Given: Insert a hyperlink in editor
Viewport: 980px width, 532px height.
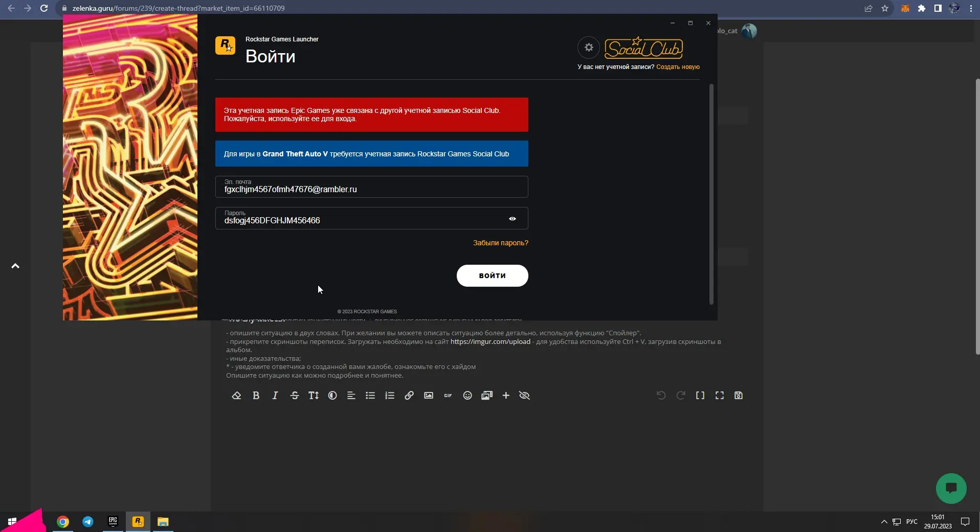Looking at the screenshot, I should click(409, 396).
